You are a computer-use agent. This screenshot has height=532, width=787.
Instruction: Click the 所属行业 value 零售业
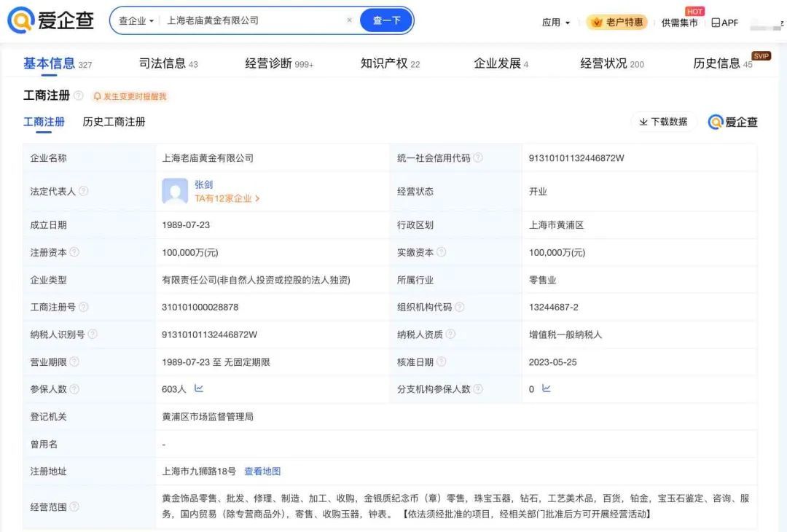[x=543, y=280]
